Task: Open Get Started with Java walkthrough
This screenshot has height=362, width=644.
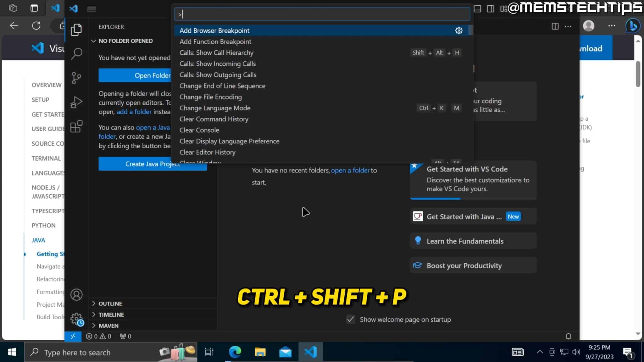Action: [473, 217]
